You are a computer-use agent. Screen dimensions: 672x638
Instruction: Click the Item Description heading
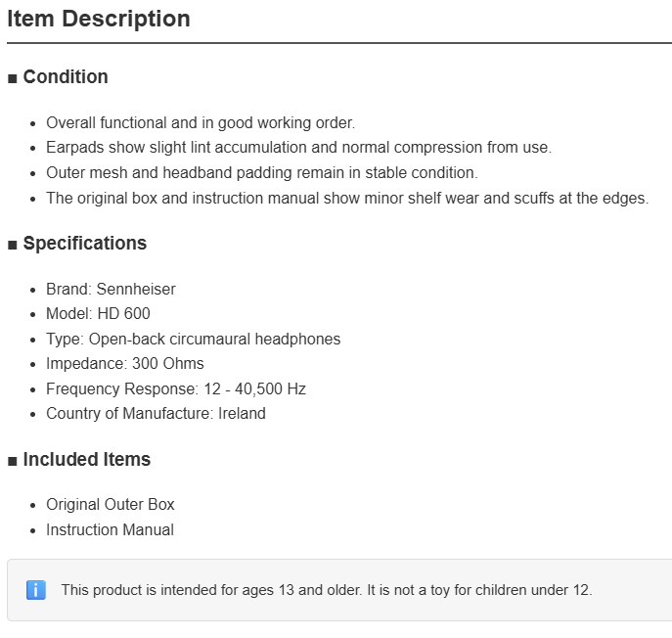(99, 19)
